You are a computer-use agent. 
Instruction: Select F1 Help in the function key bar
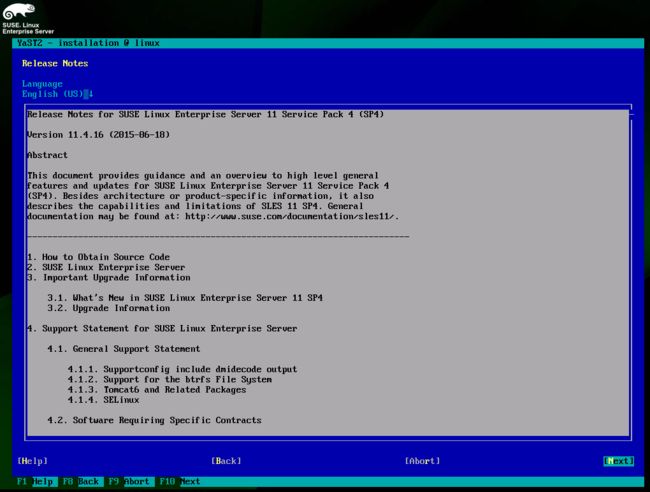[35, 482]
